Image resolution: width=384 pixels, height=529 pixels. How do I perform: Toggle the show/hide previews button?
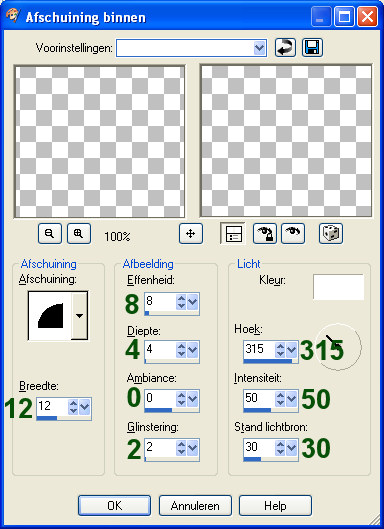point(233,233)
